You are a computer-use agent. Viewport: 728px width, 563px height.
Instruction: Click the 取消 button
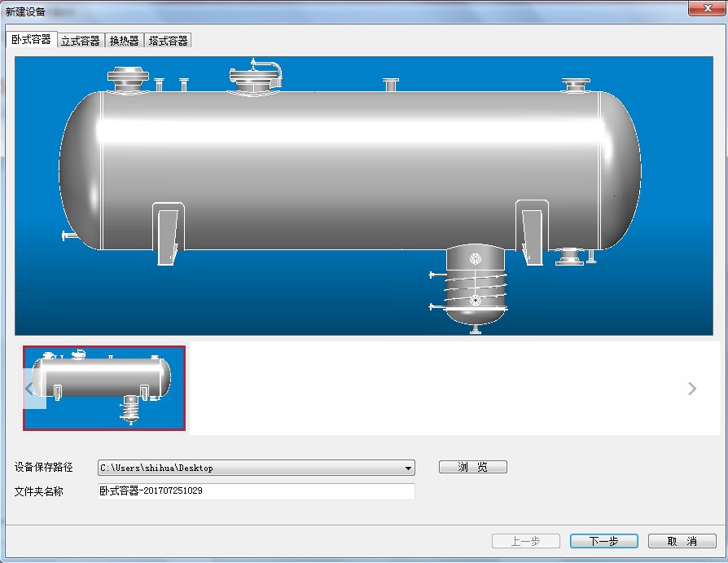click(682, 541)
